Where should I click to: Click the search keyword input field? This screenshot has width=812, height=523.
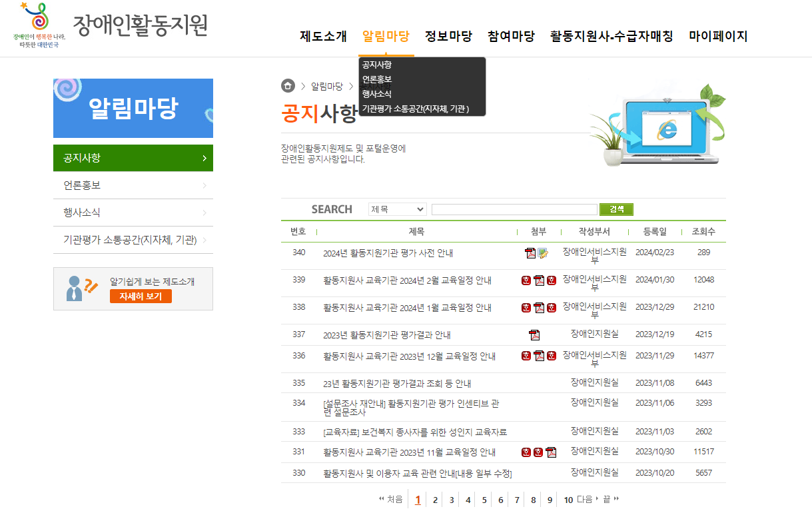tap(514, 209)
